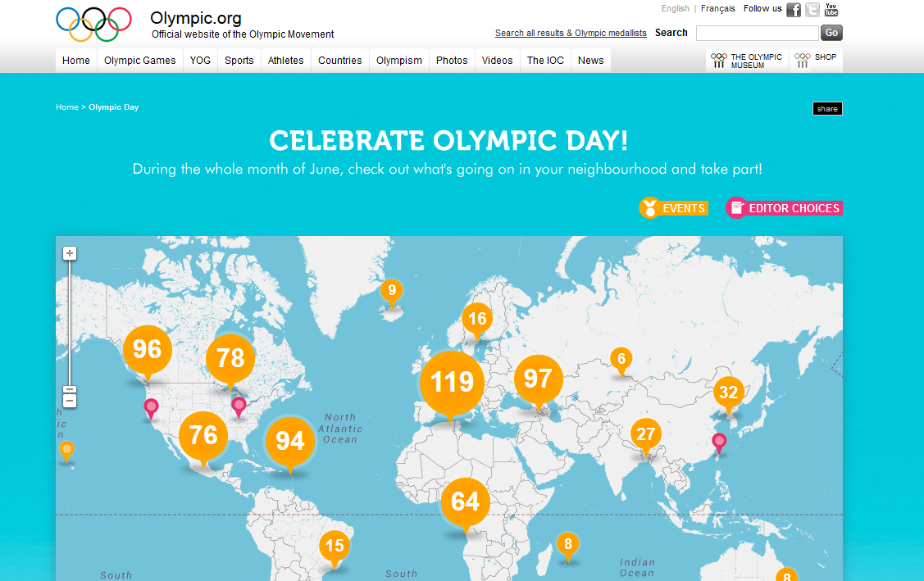Toggle the Events map filter
Image resolution: width=924 pixels, height=581 pixels.
point(673,208)
